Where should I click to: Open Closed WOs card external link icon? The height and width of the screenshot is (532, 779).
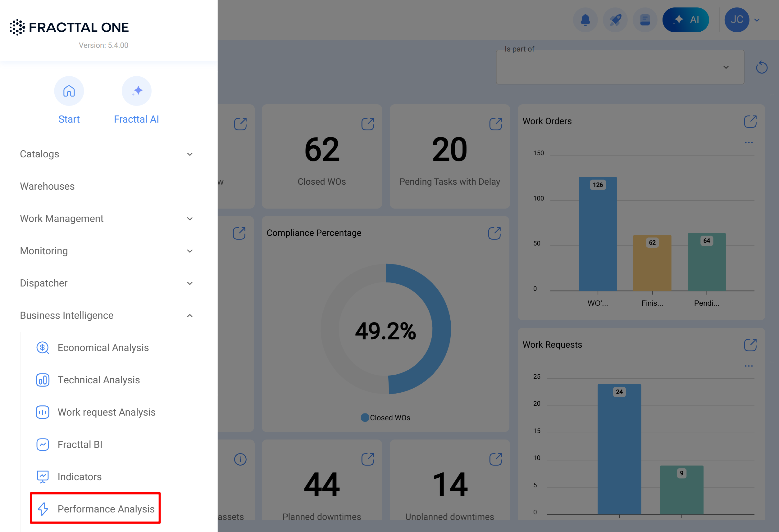[x=367, y=124]
